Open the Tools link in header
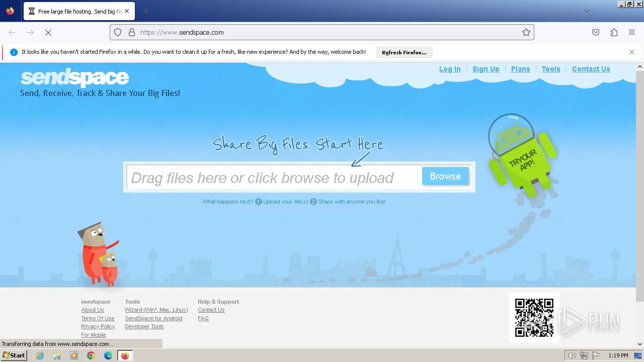 point(551,69)
